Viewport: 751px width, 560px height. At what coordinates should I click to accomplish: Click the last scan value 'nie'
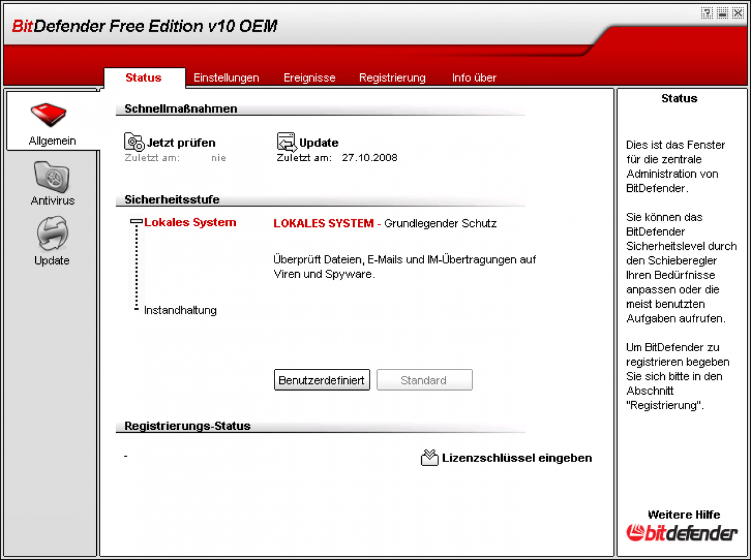(218, 158)
